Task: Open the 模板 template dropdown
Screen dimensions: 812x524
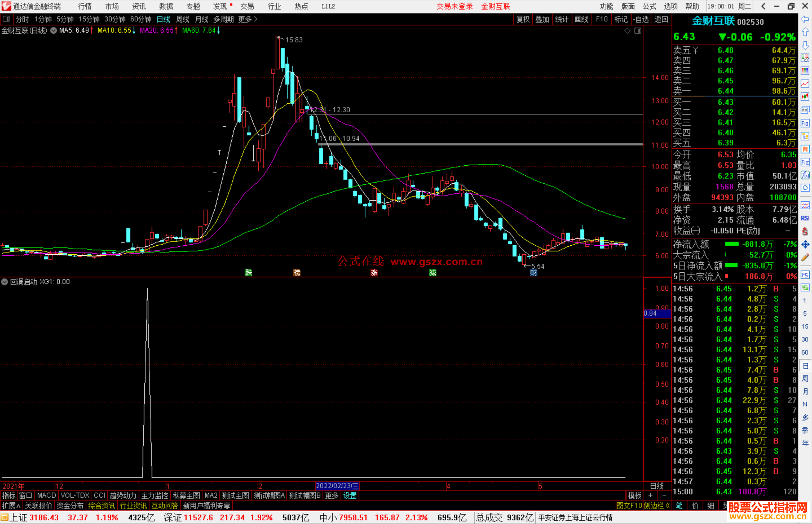Action: tap(635, 495)
